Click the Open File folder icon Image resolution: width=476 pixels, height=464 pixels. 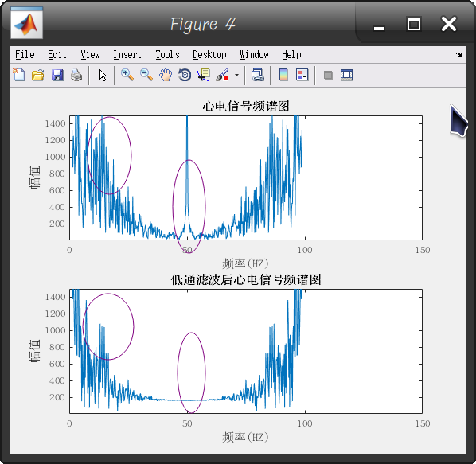pos(38,75)
